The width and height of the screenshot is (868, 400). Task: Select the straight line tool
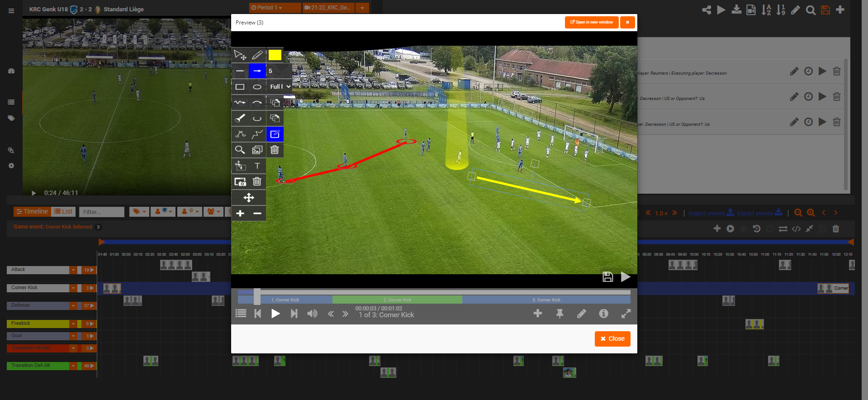click(240, 71)
